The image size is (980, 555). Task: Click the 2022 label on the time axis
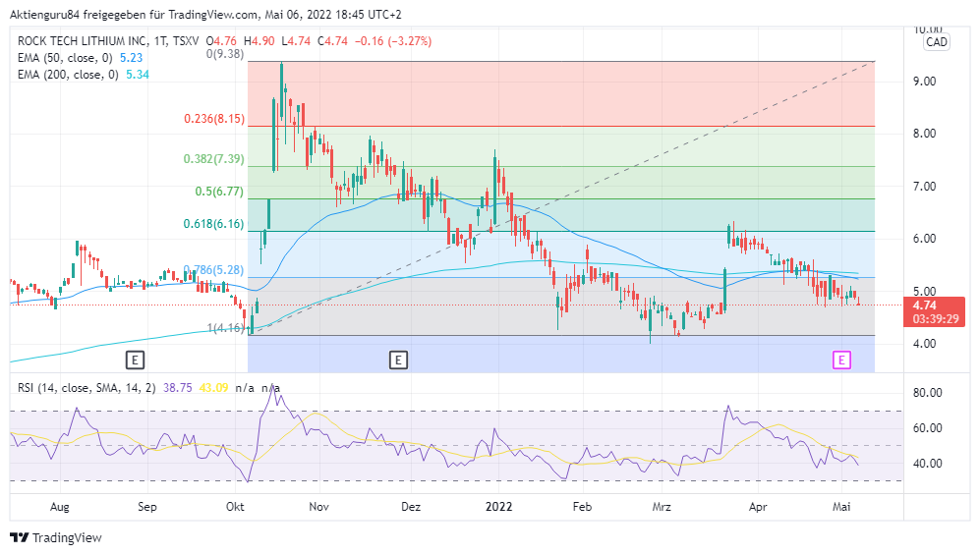(496, 507)
